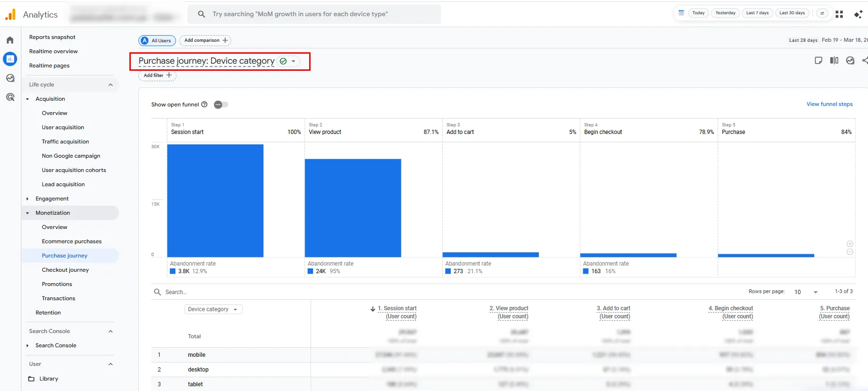Open the Insights icon near share
Viewport: 868px width, 391px height.
coord(850,60)
